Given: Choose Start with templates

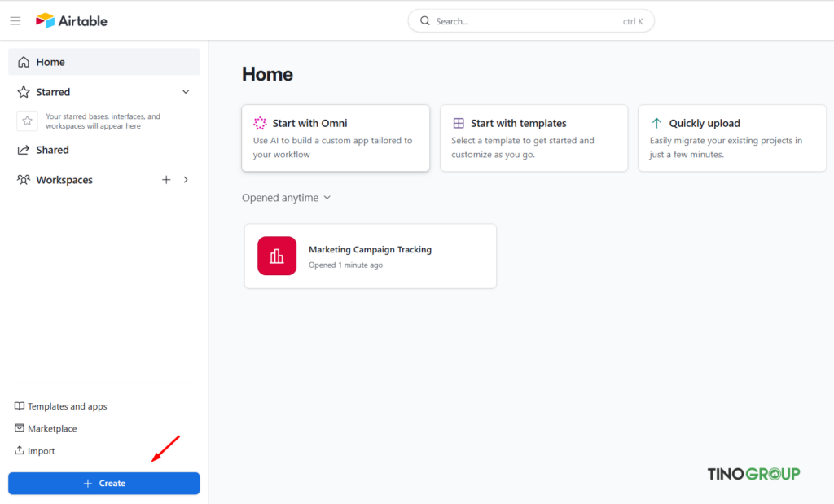Looking at the screenshot, I should (x=533, y=138).
